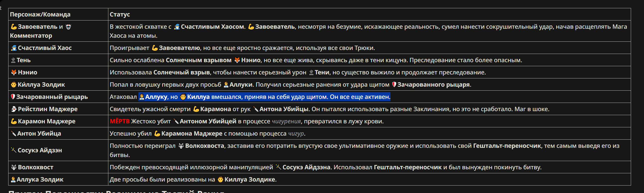Click the name Сосукэ Айдзэн in first column
This screenshot has height=193, width=644.
point(40,150)
